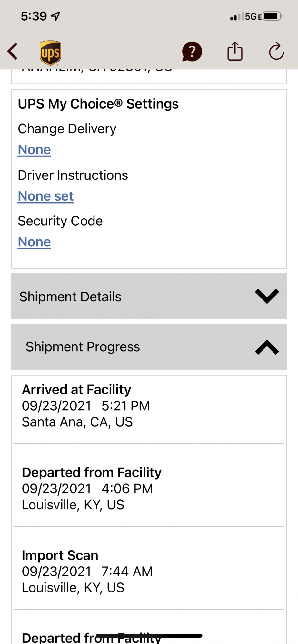The width and height of the screenshot is (298, 644).
Task: Tap the Shipment Progress section header
Action: pyautogui.click(x=83, y=347)
